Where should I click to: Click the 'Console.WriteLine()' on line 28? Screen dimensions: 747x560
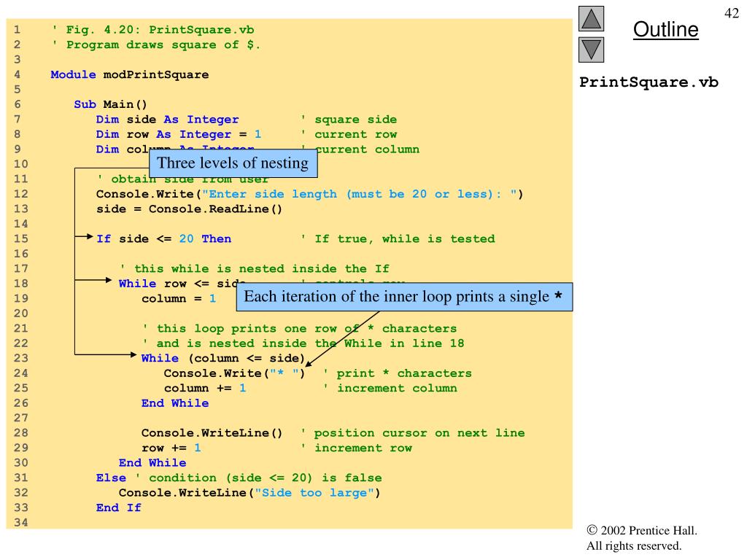pyautogui.click(x=212, y=433)
